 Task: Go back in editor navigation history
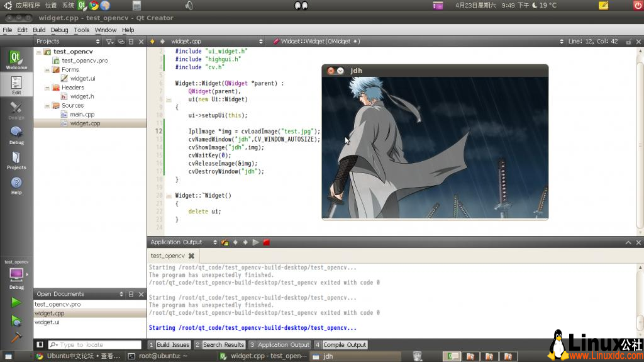pyautogui.click(x=152, y=42)
